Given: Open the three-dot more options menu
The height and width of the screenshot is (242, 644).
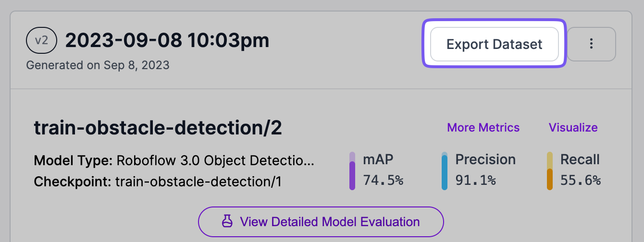Looking at the screenshot, I should click(x=591, y=44).
